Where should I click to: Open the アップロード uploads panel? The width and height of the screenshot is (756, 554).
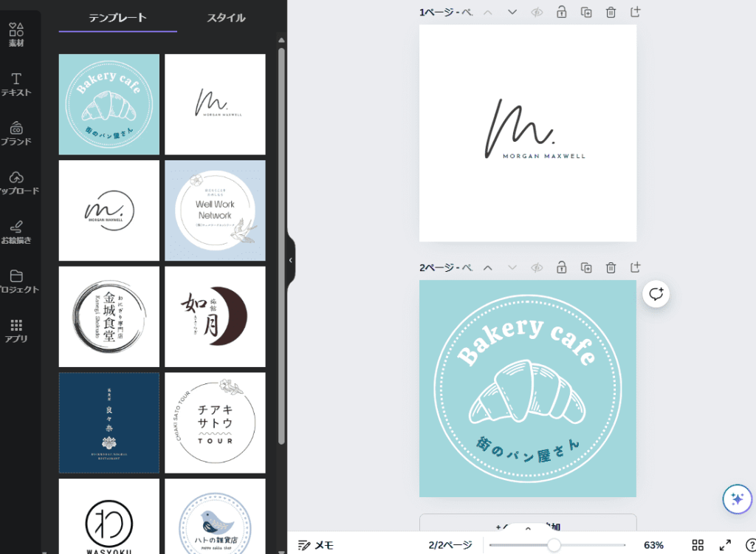(x=16, y=183)
